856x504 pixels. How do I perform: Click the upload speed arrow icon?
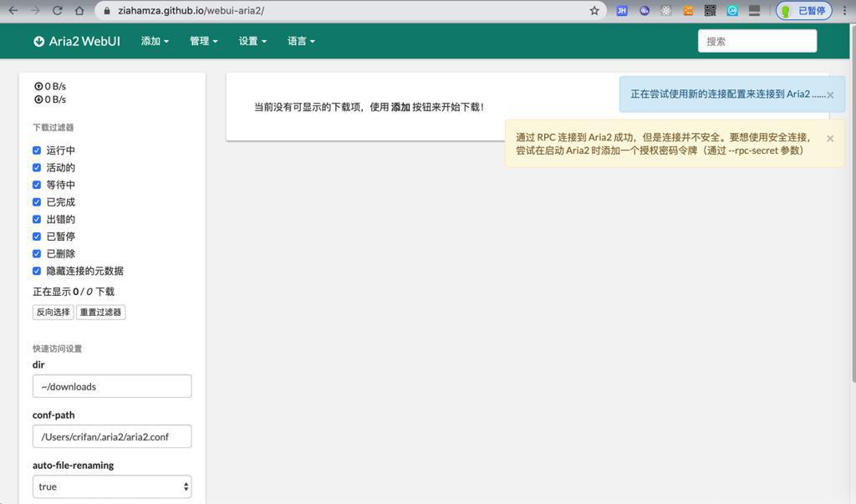click(38, 86)
